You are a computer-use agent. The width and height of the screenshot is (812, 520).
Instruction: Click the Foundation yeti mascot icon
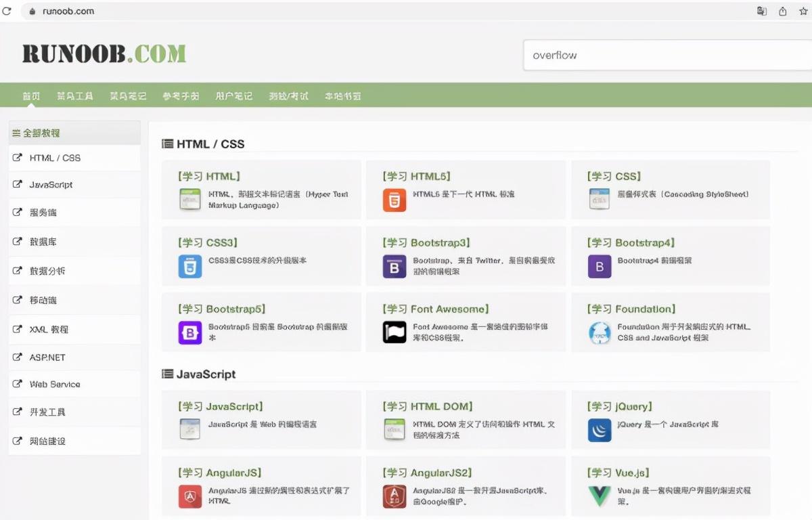[x=600, y=332]
